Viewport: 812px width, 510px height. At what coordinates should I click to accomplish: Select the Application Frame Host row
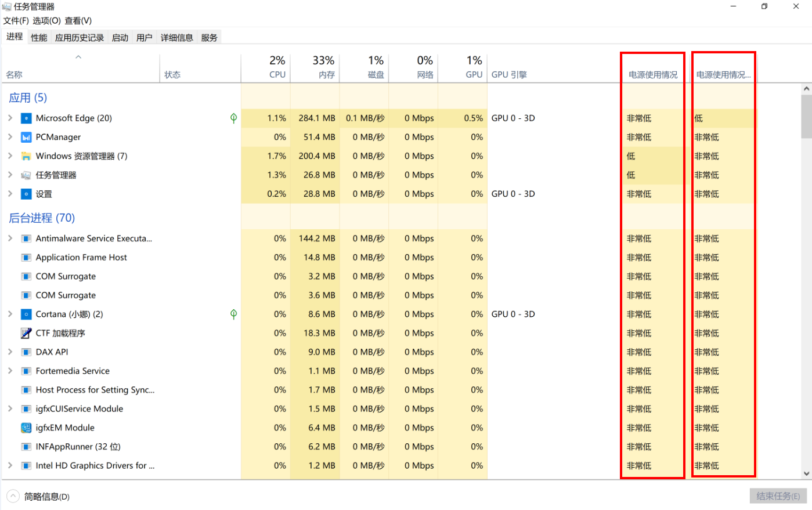(x=81, y=258)
